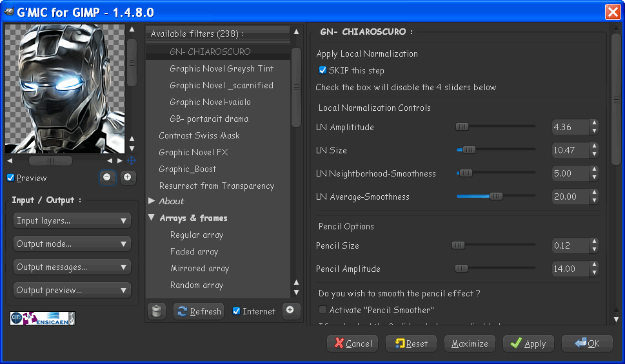
Task: Click settings panel scroll down arrow
Action: coord(616,319)
